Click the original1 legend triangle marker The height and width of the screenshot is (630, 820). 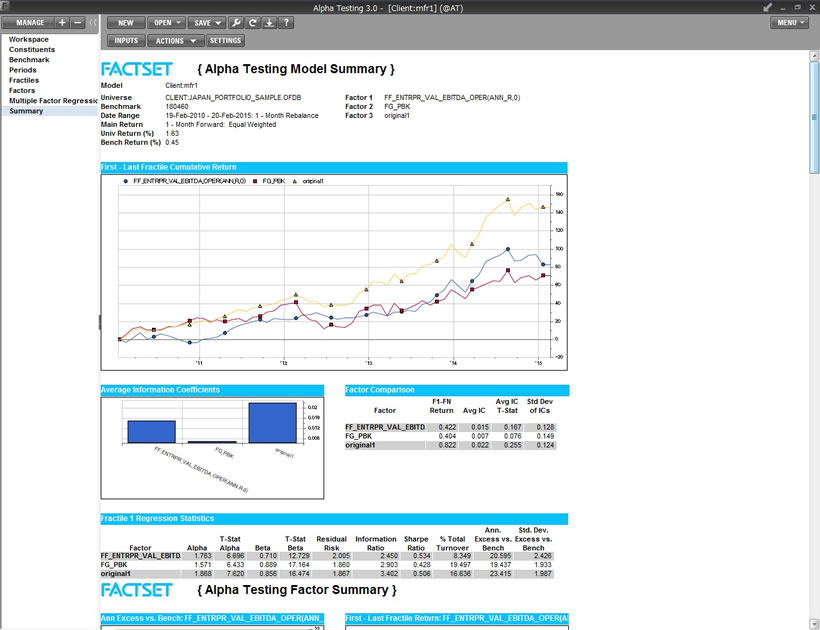[x=294, y=181]
